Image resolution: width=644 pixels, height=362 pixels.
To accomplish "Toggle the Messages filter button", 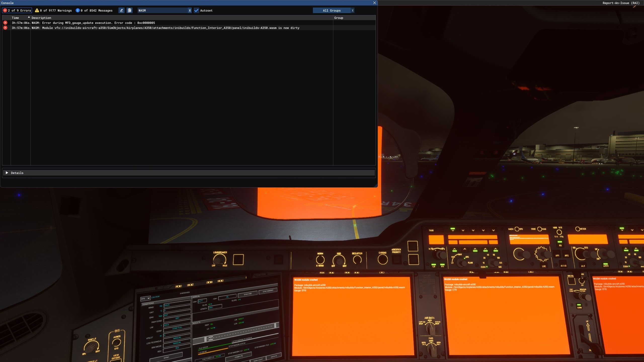I will (94, 10).
